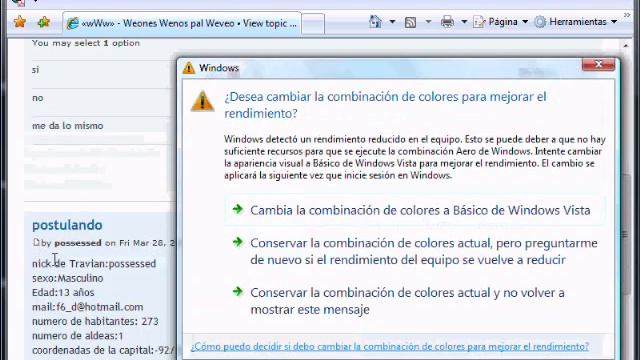The width and height of the screenshot is (640, 360).
Task: Click the 'Edad:13 años' line
Action: point(63,293)
